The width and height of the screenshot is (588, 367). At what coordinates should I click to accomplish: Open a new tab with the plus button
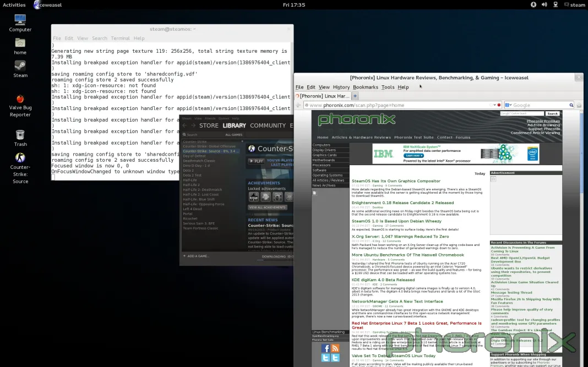355,96
